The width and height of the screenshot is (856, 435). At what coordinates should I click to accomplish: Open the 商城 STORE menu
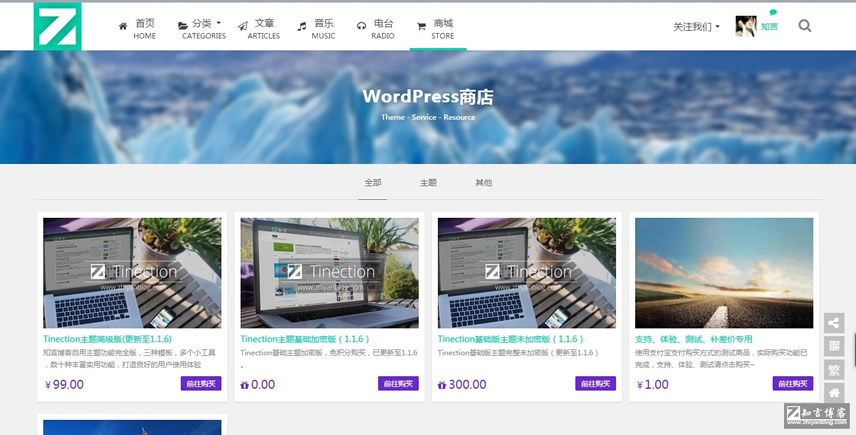tap(443, 29)
